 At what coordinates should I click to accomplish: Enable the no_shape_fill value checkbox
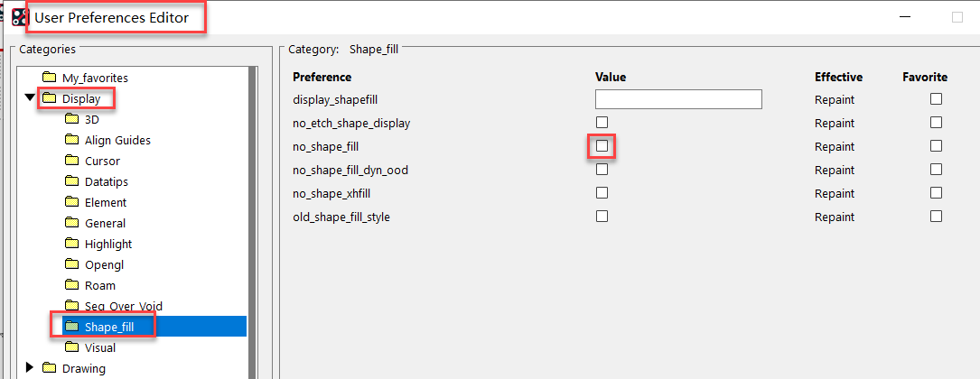(602, 145)
